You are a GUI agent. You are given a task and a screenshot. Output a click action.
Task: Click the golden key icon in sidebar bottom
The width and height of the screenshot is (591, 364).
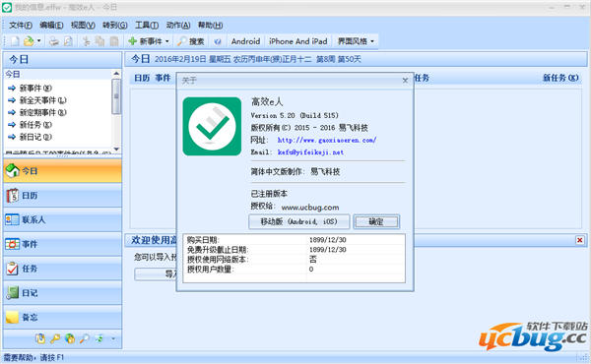(x=55, y=338)
